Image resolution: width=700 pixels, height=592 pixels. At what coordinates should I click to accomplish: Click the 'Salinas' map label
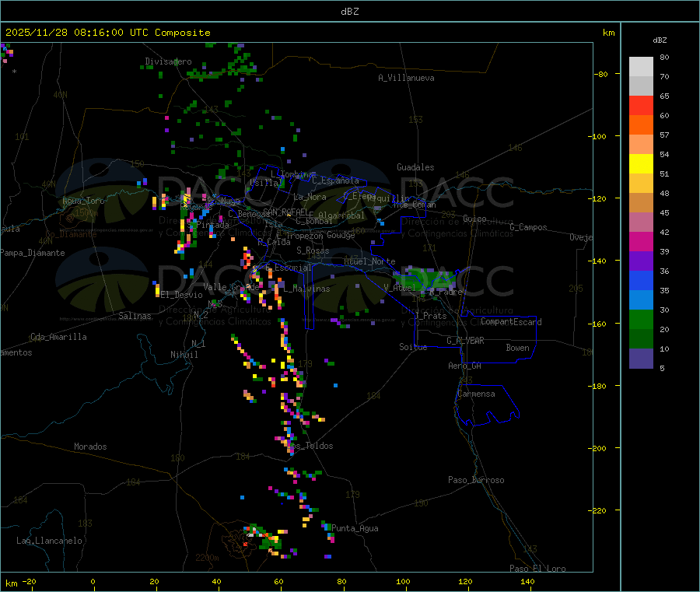[x=135, y=316]
